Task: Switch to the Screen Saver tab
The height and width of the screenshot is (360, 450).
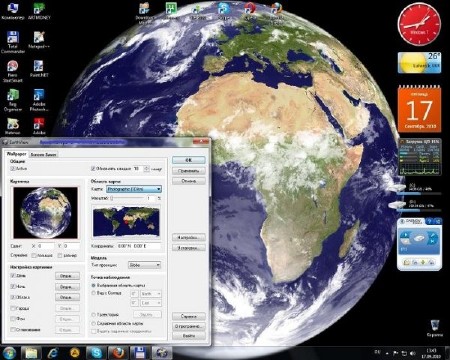Action: [43, 155]
